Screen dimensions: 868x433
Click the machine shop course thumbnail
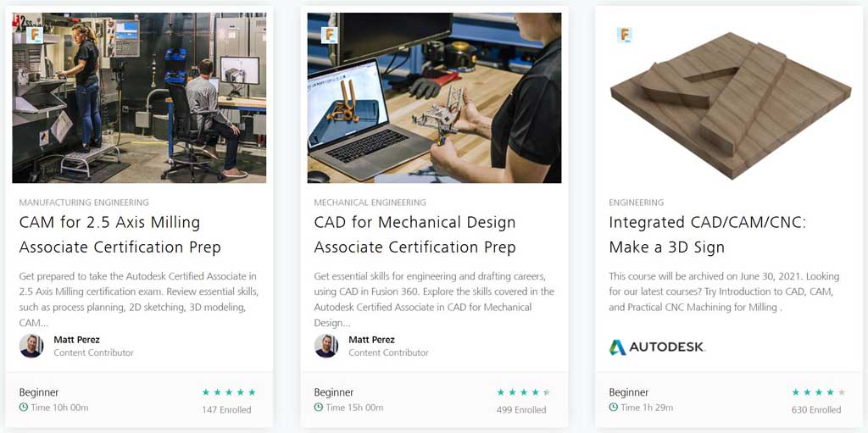[x=139, y=97]
